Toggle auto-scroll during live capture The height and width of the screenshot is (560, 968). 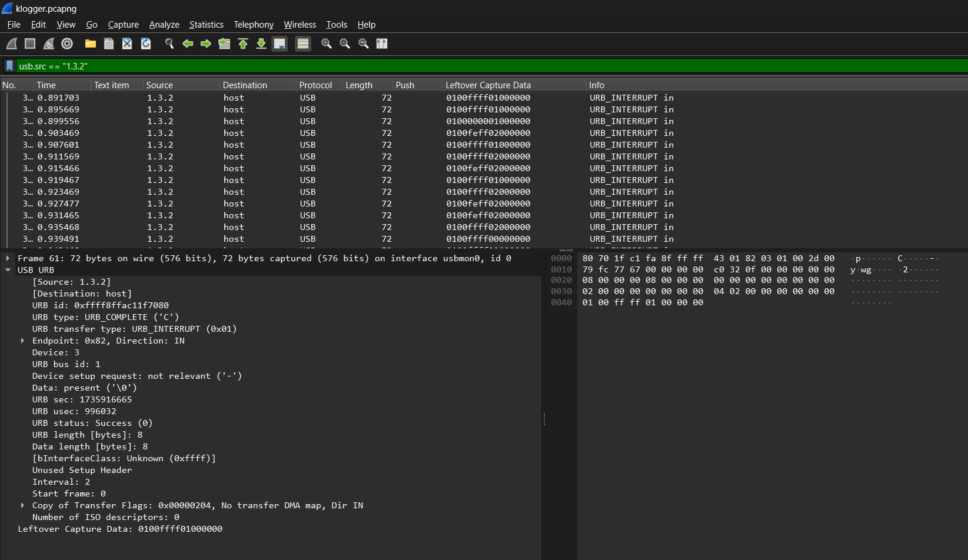[280, 44]
